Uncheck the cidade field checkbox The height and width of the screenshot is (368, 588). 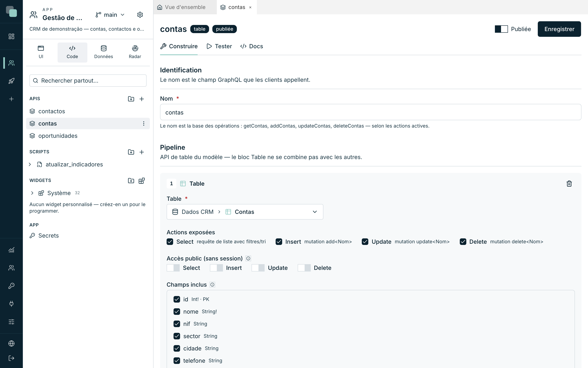click(x=177, y=348)
